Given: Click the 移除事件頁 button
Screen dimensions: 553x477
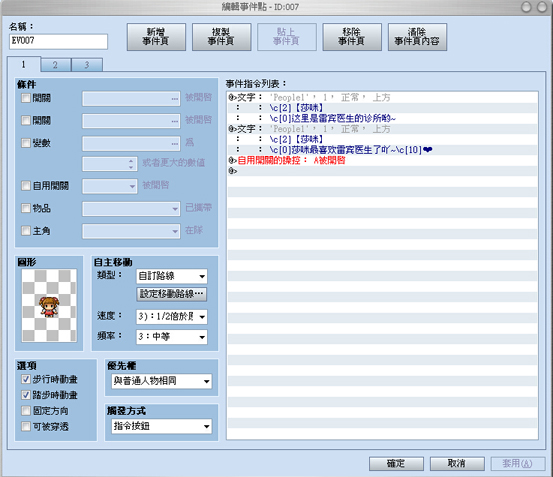Looking at the screenshot, I should pyautogui.click(x=352, y=37).
